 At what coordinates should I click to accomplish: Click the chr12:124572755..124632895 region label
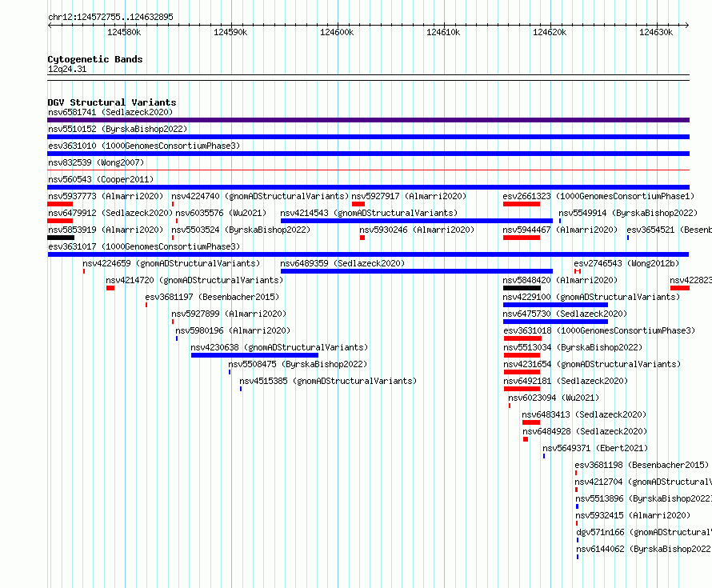tap(110, 18)
